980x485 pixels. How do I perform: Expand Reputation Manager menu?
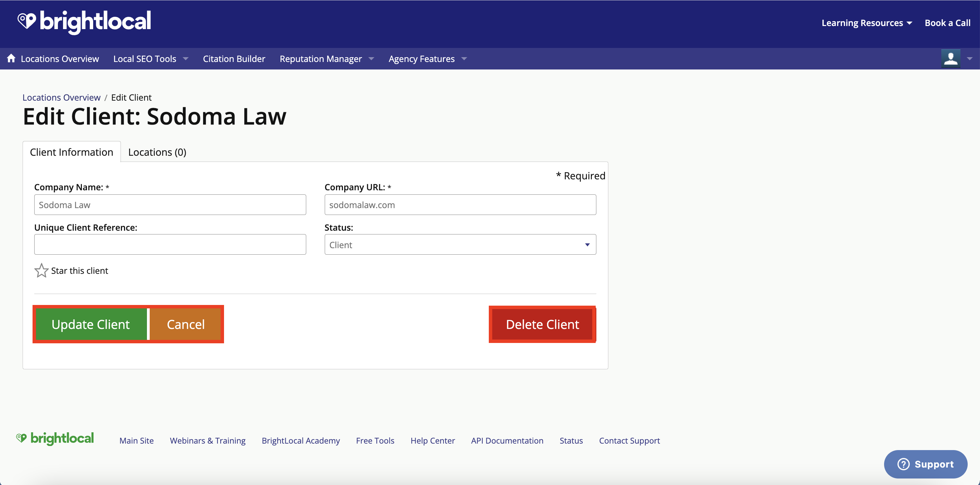pyautogui.click(x=327, y=59)
